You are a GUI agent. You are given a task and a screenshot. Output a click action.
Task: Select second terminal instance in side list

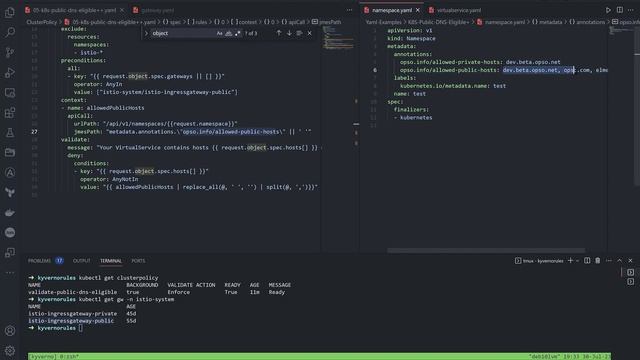pos(631,282)
